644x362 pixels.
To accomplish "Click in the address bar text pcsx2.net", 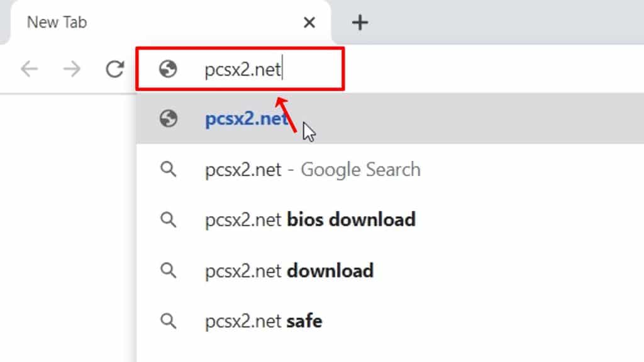I will point(243,69).
